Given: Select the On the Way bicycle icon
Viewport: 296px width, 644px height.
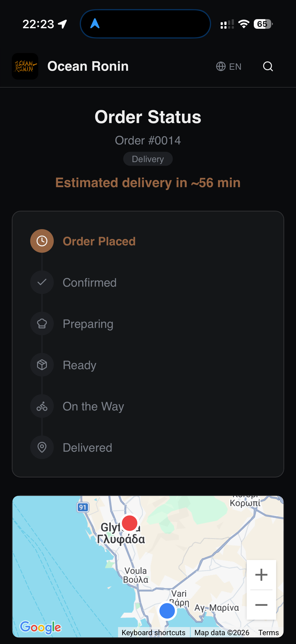Looking at the screenshot, I should (42, 406).
